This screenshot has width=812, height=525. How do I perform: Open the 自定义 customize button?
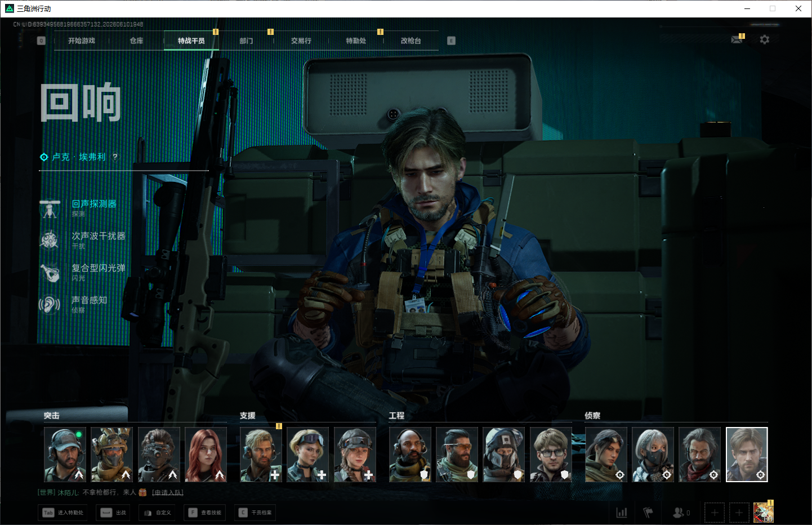tap(157, 513)
